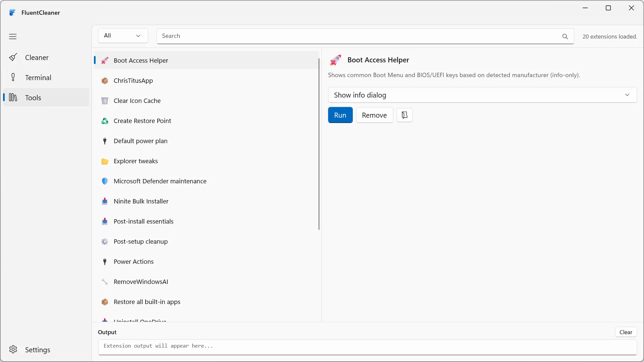This screenshot has height=362, width=644.
Task: Open the Terminal page
Action: tap(46, 78)
